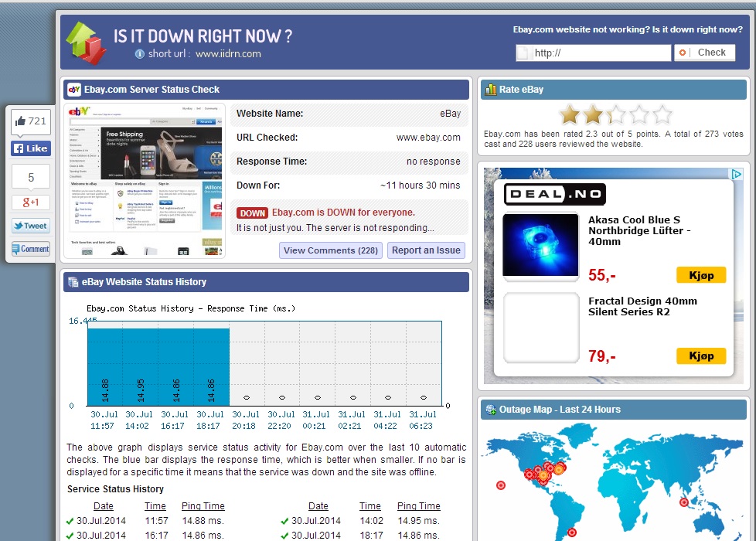This screenshot has width=756, height=541.
Task: Rate eBay with the first star
Action: 570,114
